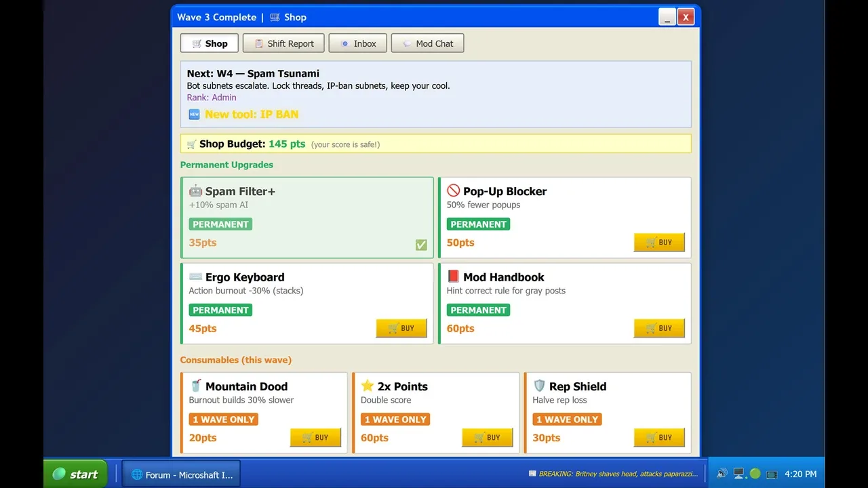Click the Ergo Keyboard icon
Image resolution: width=868 pixels, height=488 pixels.
point(195,277)
